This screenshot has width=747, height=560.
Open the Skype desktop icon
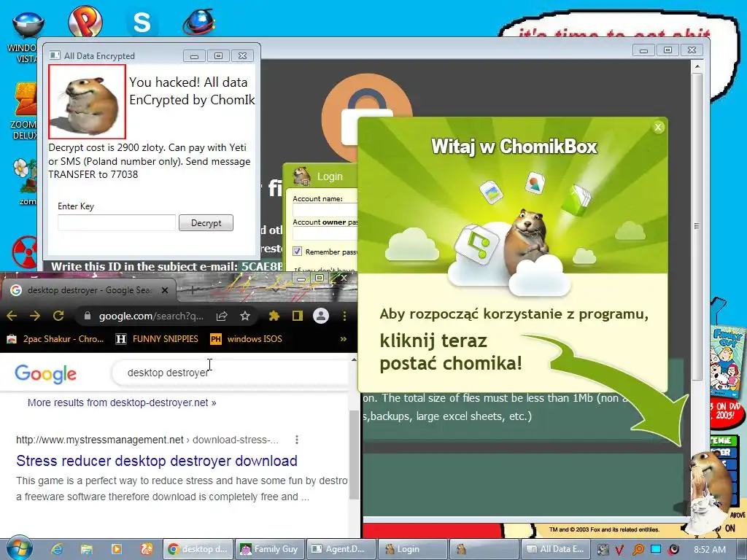pos(142,23)
